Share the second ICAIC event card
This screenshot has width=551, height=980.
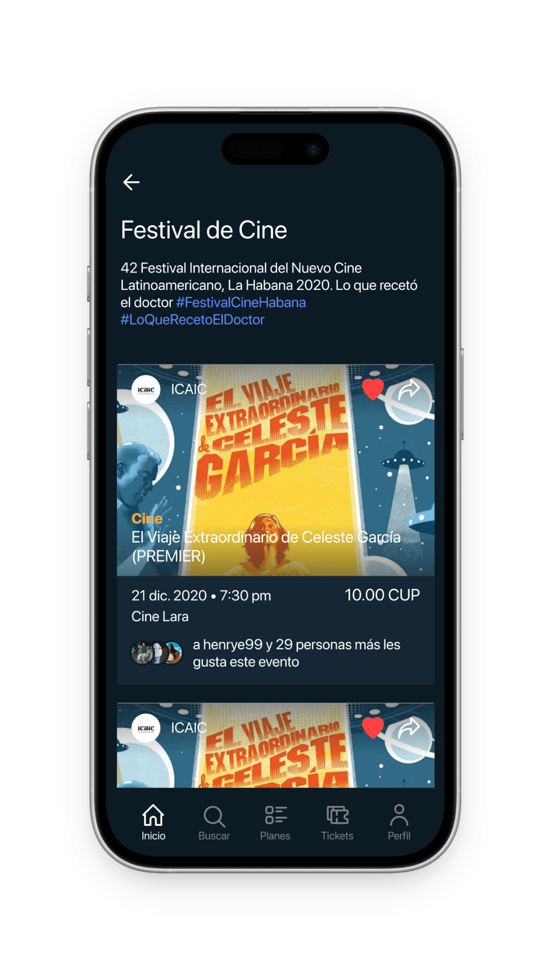(x=409, y=728)
